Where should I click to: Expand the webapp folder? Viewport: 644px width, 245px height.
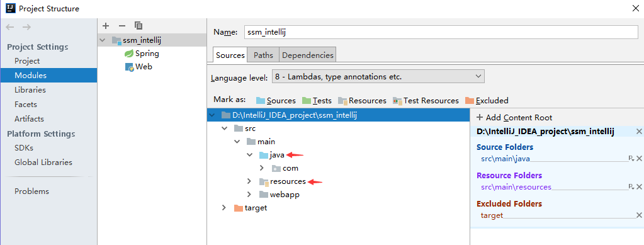coord(249,195)
